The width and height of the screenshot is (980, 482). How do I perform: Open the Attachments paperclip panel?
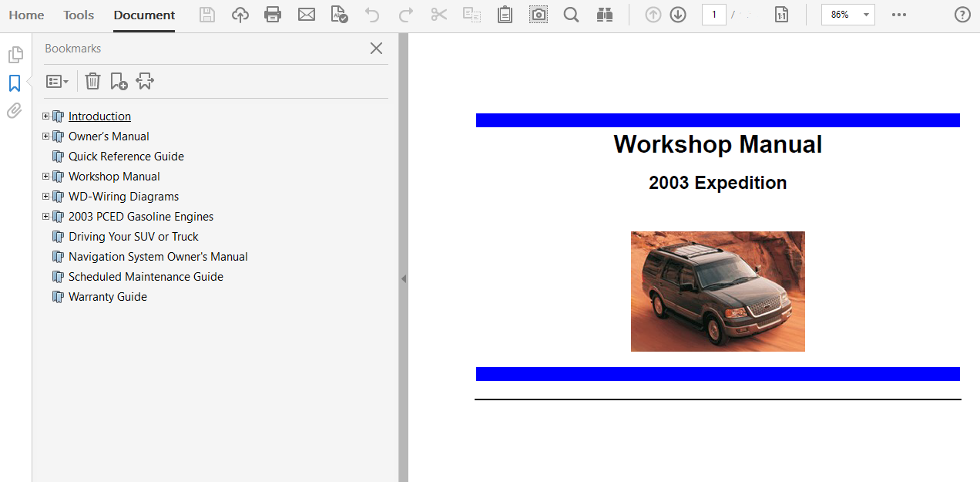pos(15,111)
